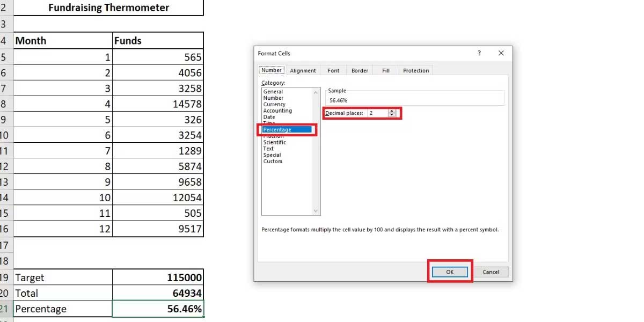Confirm formatting with the OK button

click(450, 272)
